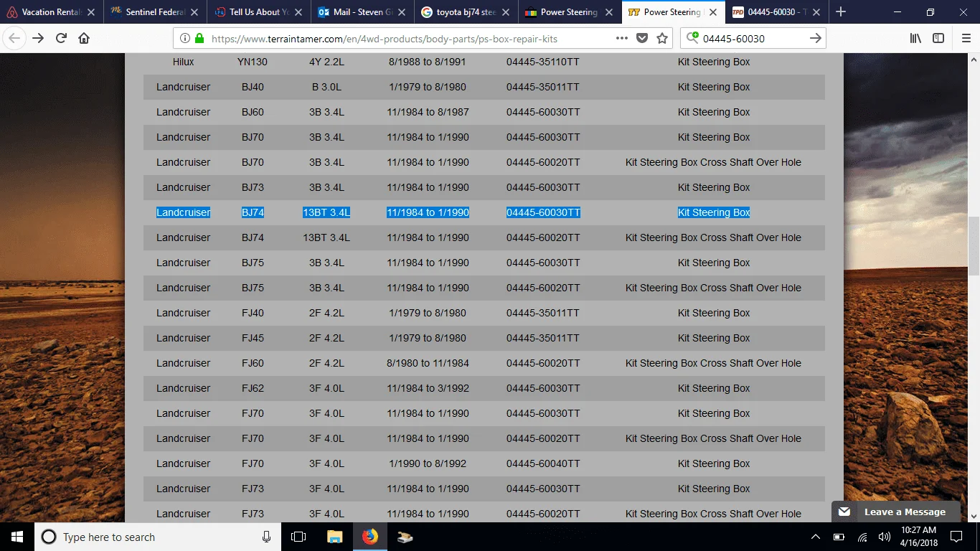Viewport: 980px width, 551px height.
Task: Open File Explorer from the taskbar
Action: click(x=334, y=537)
